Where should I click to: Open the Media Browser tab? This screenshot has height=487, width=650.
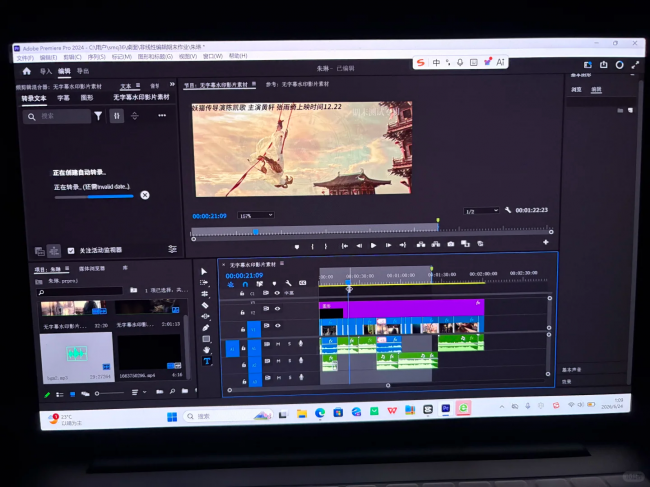pos(92,269)
